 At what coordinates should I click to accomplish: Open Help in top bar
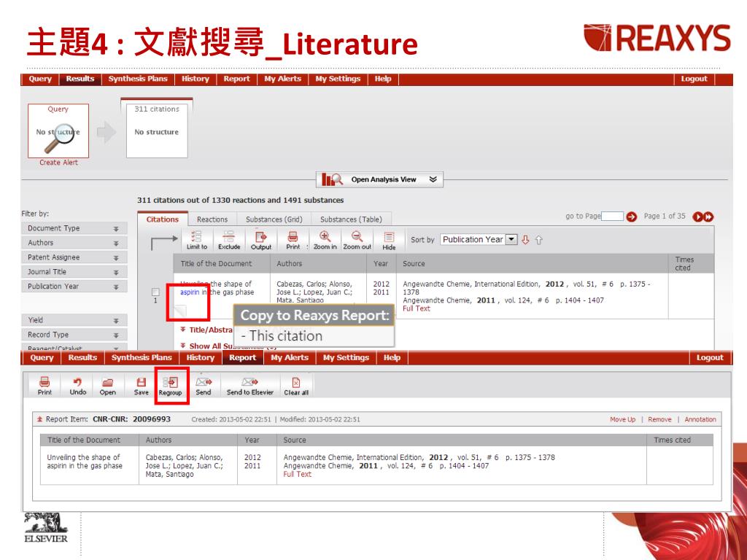(x=382, y=79)
